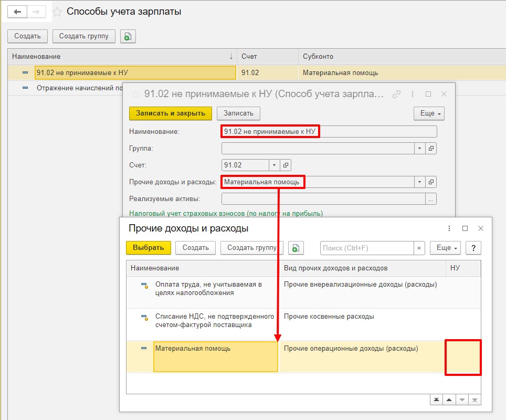Go forward with the right arrow button
Screen dimensions: 506x420
36,12
